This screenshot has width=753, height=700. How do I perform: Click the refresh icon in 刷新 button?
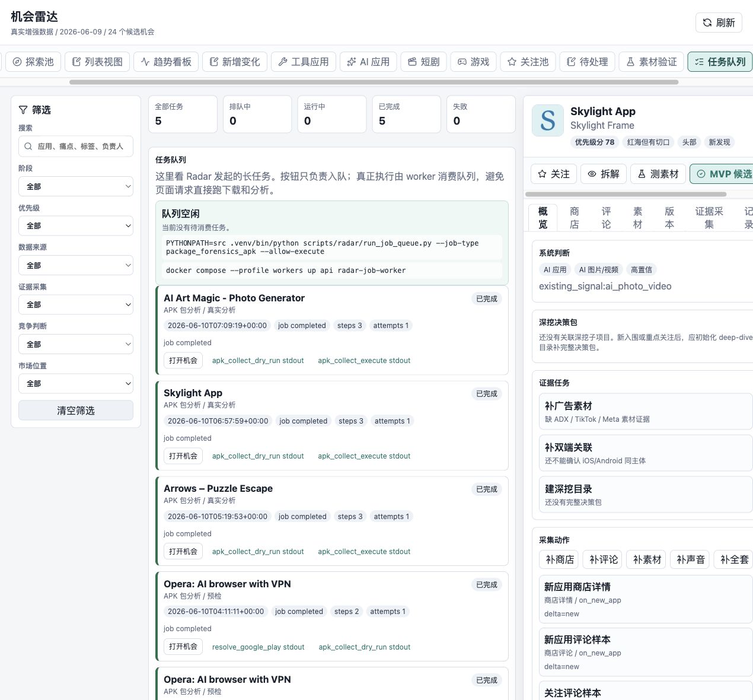pos(707,23)
